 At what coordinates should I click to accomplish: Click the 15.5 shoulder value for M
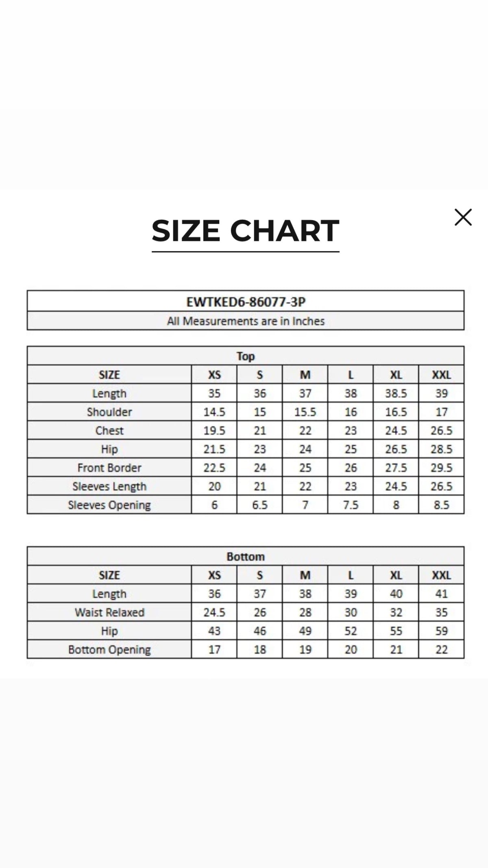coord(305,412)
